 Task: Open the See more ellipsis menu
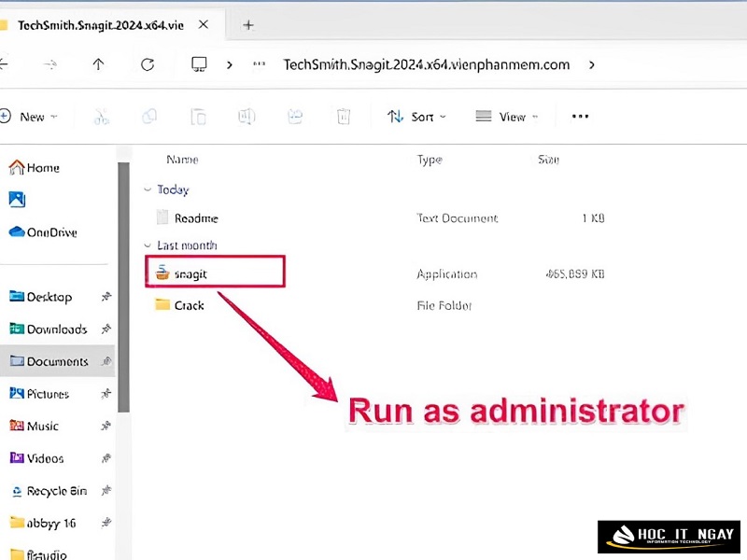580,116
